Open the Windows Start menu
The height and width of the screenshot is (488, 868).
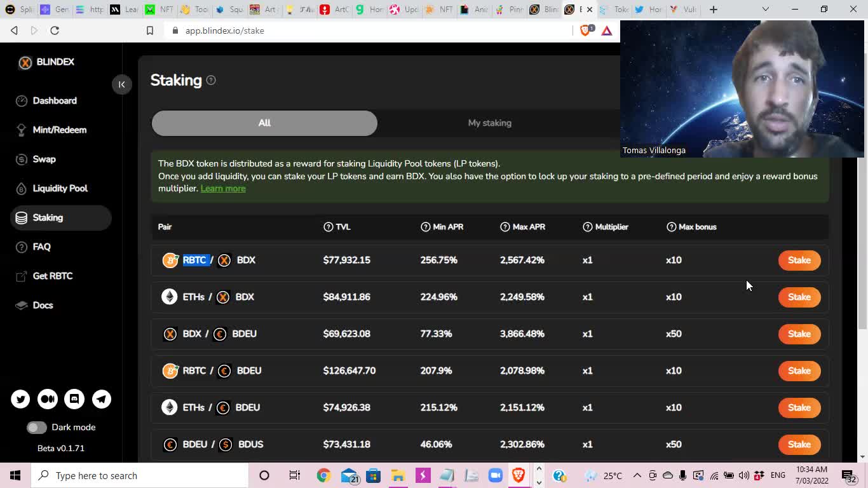coord(15,475)
